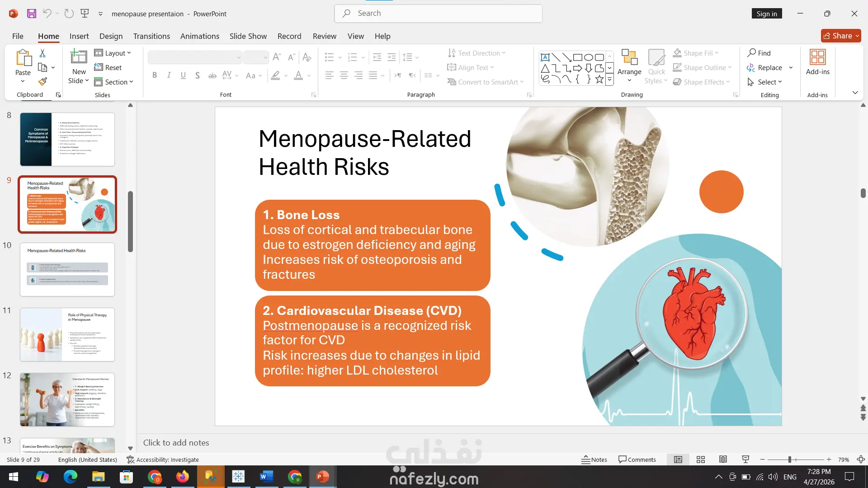
Task: Open Arrange options
Action: (629, 66)
